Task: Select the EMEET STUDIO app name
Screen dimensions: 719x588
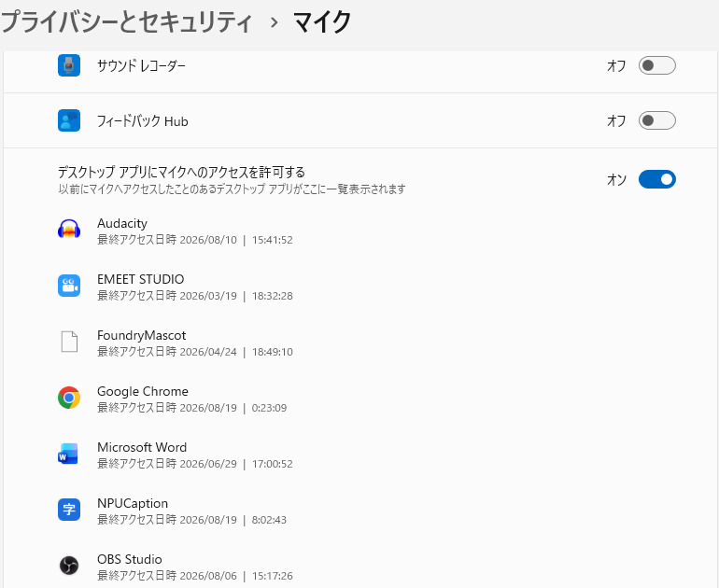Action: point(140,279)
